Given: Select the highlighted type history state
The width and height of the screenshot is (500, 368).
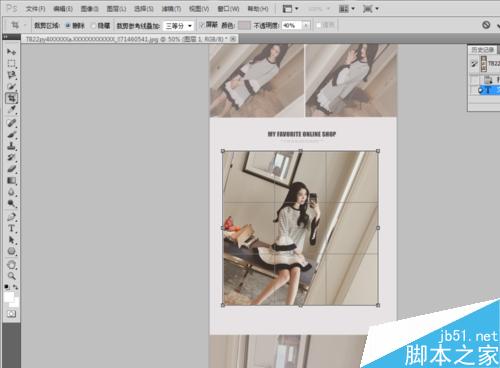Looking at the screenshot, I should (488, 90).
